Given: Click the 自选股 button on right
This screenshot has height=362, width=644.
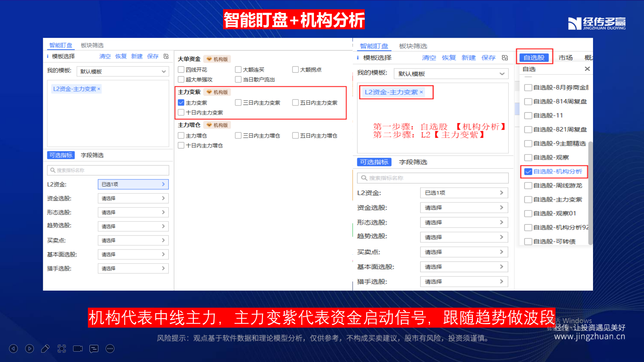Looking at the screenshot, I should tap(534, 58).
